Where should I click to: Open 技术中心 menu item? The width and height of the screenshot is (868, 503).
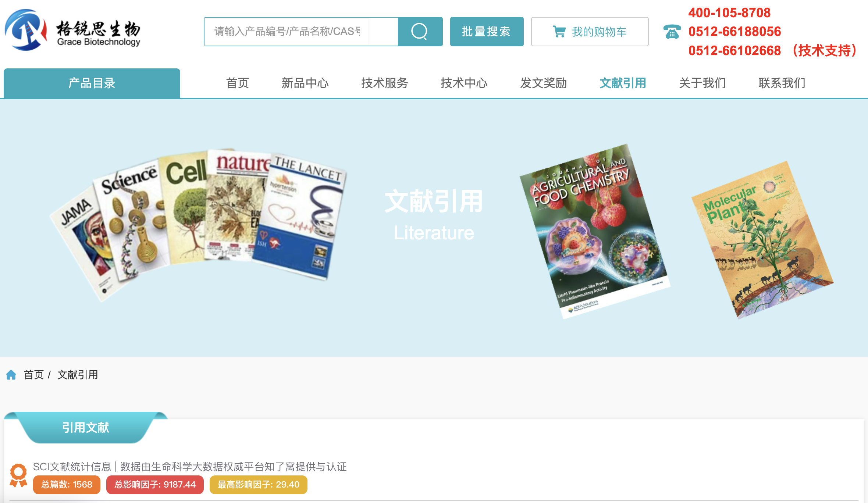pyautogui.click(x=464, y=83)
